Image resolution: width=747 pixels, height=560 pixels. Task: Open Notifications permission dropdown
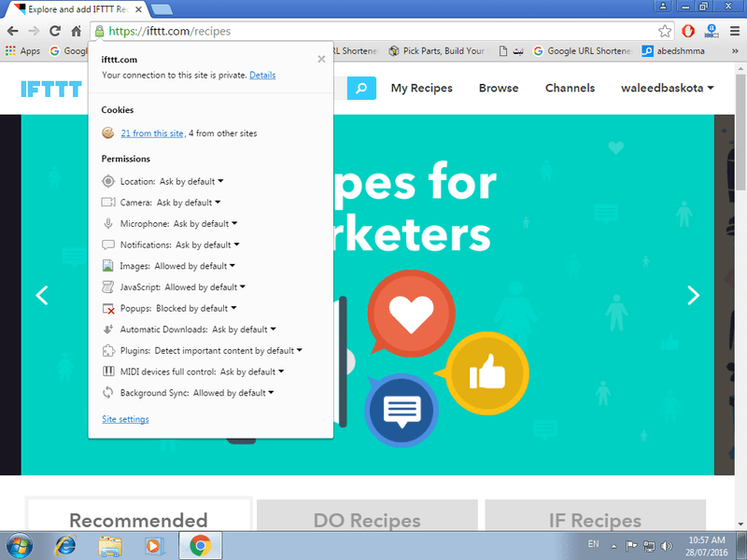tap(207, 245)
